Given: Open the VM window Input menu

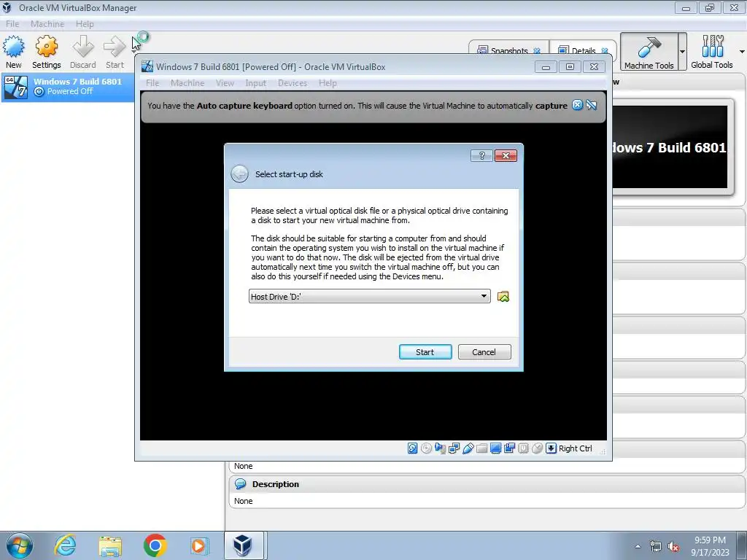Looking at the screenshot, I should coord(256,83).
